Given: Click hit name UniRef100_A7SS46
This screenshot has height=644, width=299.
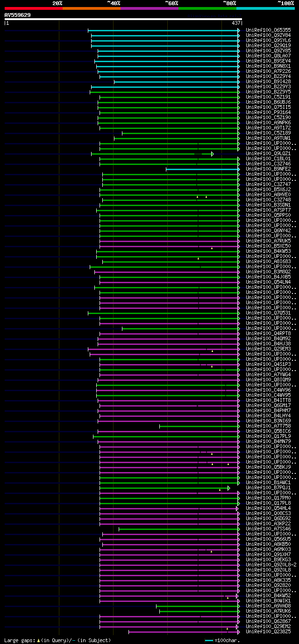Looking at the screenshot, I should point(268,529).
